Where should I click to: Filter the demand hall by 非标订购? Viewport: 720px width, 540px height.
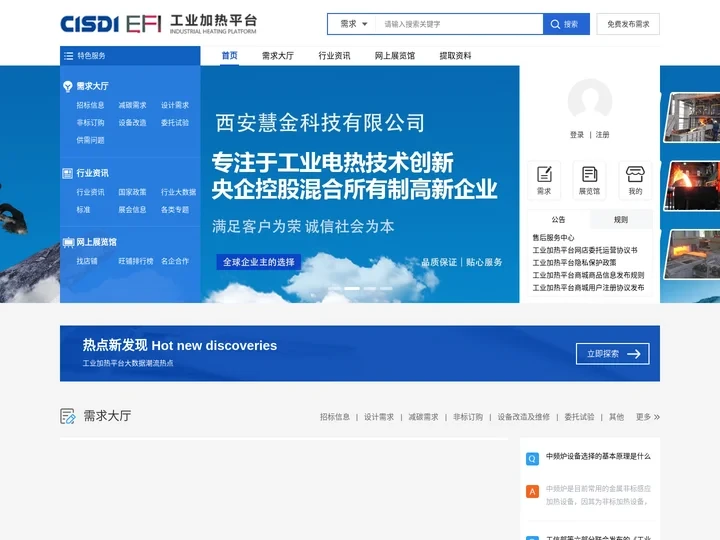467,417
